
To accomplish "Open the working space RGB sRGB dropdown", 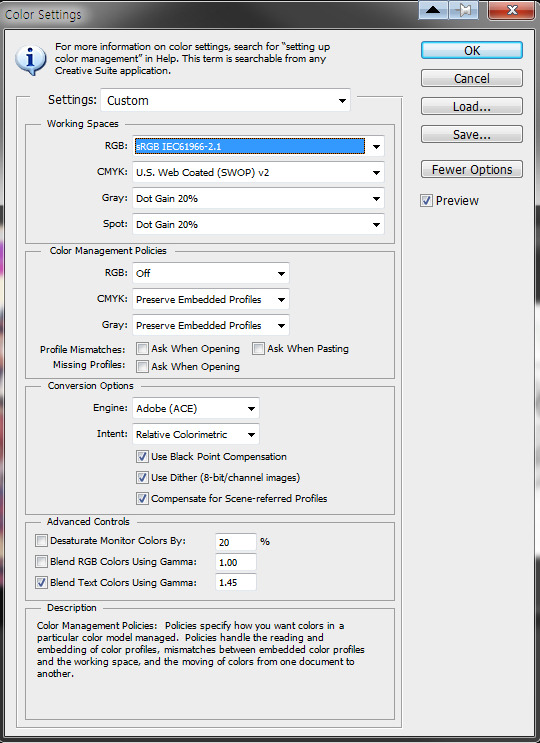I will pos(258,146).
